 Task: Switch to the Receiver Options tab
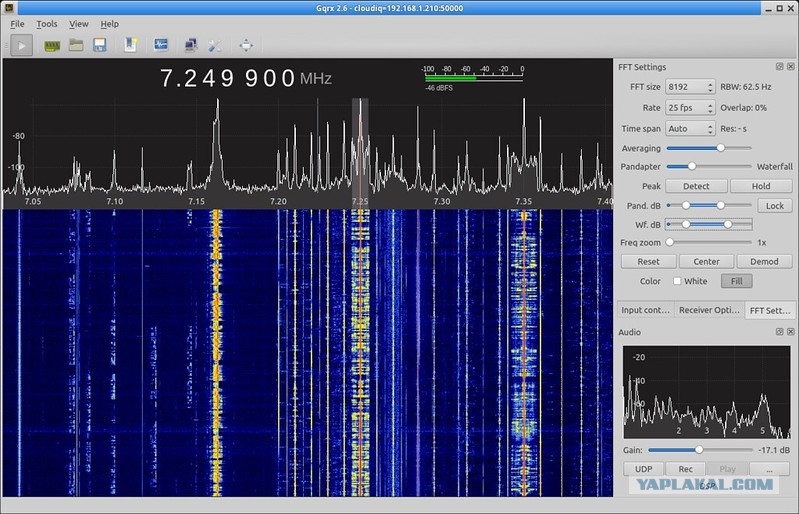coord(709,310)
